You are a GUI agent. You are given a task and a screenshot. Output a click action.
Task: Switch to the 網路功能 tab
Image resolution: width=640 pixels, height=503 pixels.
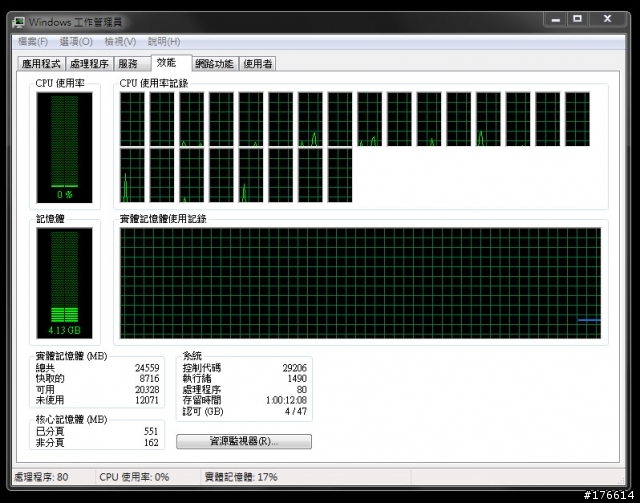coord(214,64)
